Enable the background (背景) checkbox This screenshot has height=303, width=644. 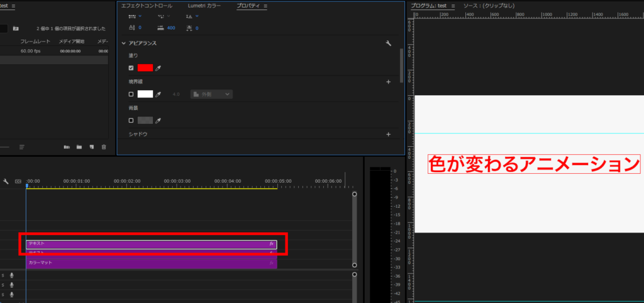point(131,120)
